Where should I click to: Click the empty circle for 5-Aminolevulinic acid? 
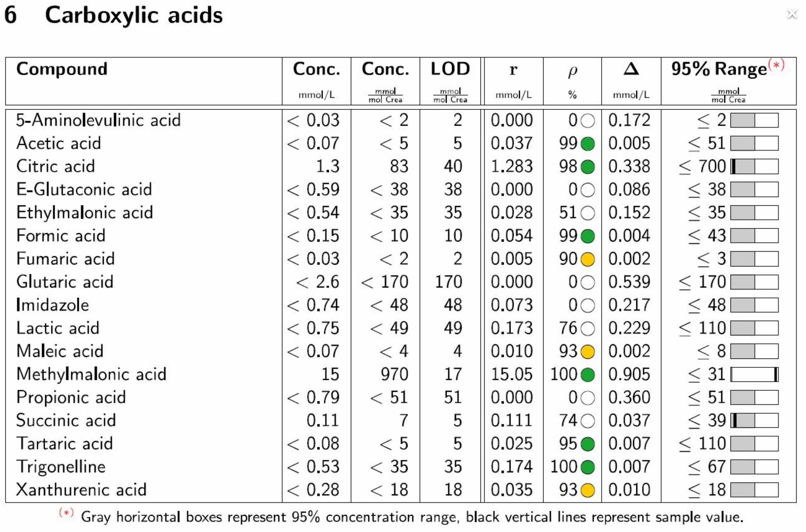tap(588, 121)
